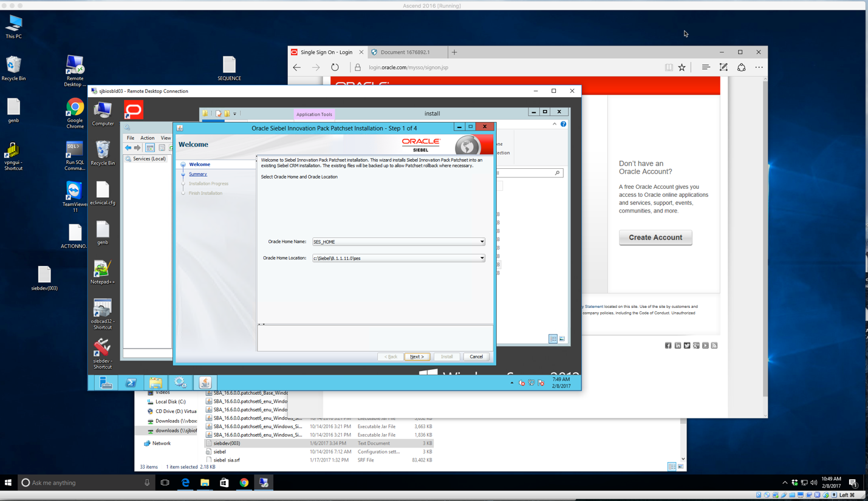Click the help icon in install explorer window

coord(563,124)
